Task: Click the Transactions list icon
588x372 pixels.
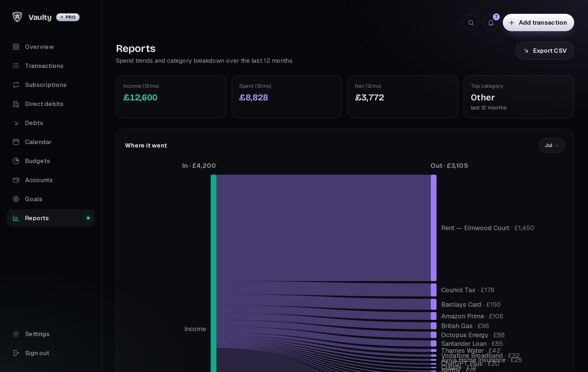Action: [x=16, y=66]
